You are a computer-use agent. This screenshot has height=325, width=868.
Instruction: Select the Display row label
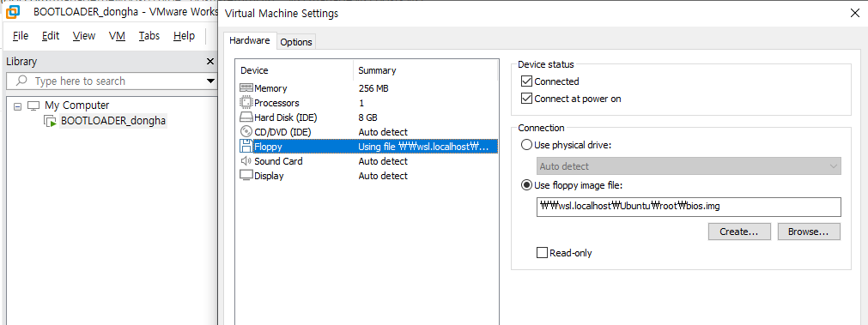click(x=269, y=176)
